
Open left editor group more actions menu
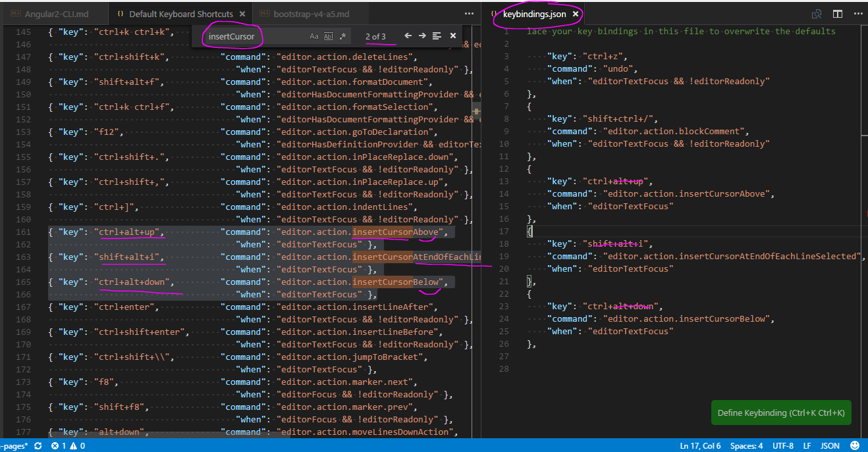[469, 13]
